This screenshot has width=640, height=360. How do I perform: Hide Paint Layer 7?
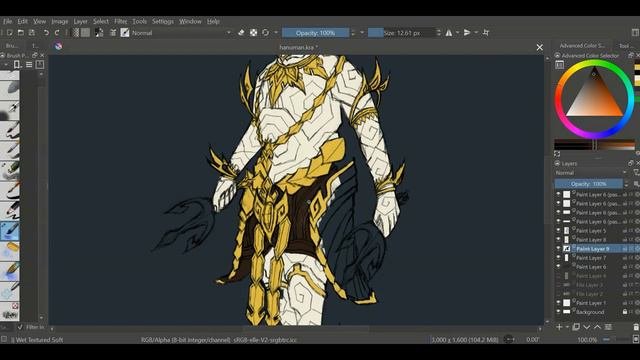[x=558, y=258]
